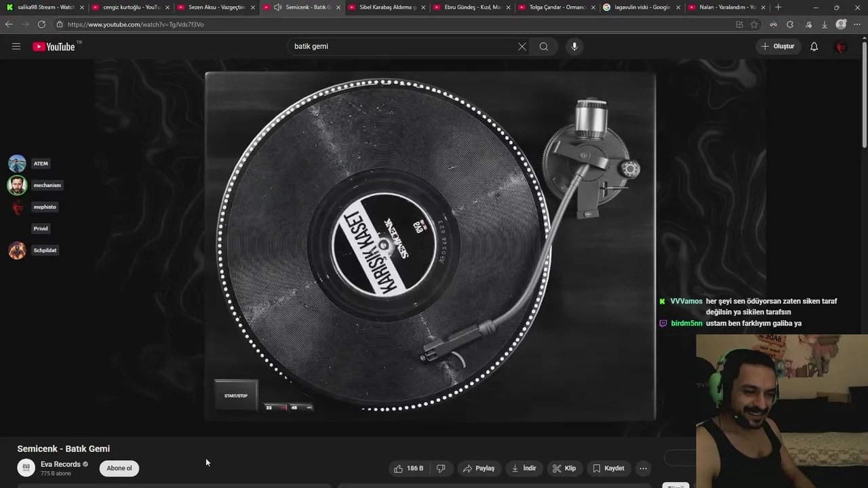Click the magnifier search button
The height and width of the screenshot is (488, 868).
click(x=544, y=47)
